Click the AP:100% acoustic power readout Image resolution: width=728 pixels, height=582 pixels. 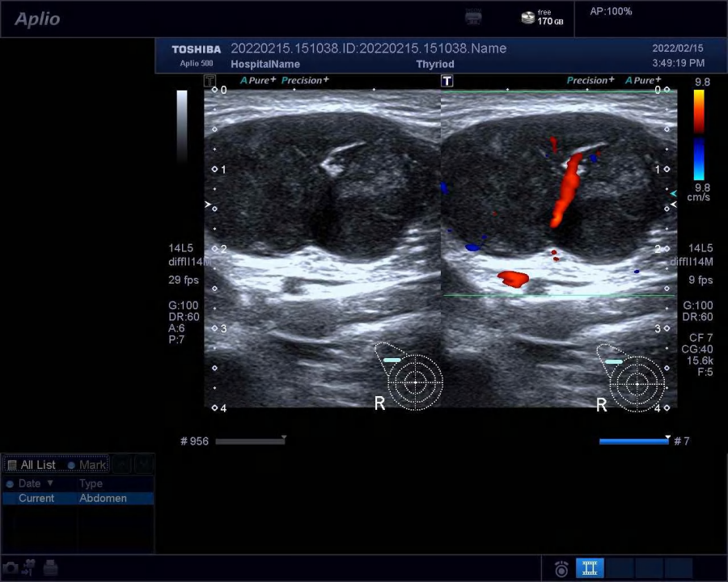[x=611, y=11]
